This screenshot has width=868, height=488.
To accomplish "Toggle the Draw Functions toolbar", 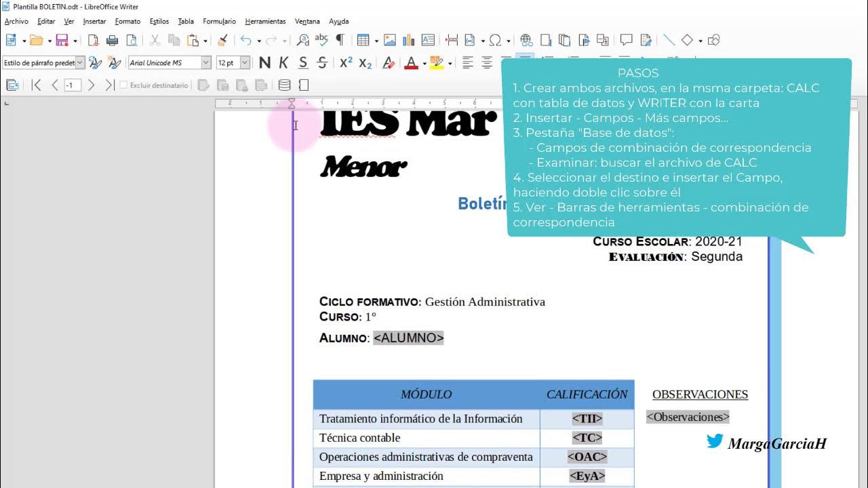I will click(x=713, y=41).
